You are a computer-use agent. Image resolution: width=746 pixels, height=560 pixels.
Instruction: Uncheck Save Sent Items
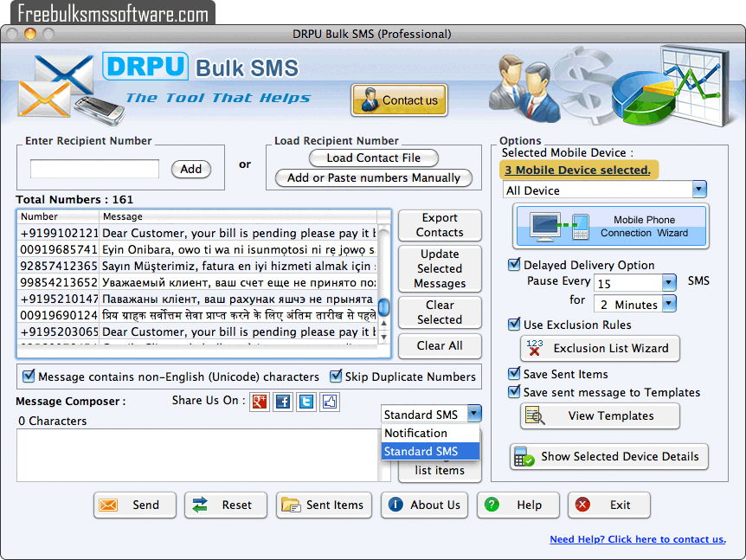(514, 374)
